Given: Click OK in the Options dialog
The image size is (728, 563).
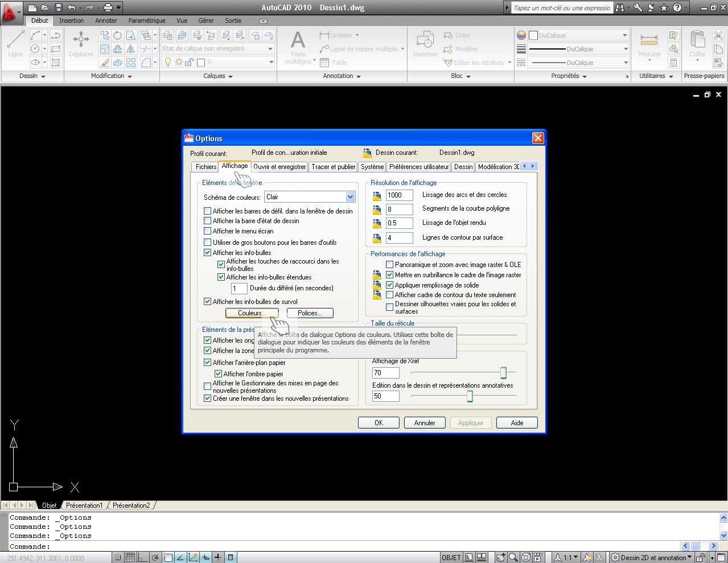Looking at the screenshot, I should coord(379,423).
